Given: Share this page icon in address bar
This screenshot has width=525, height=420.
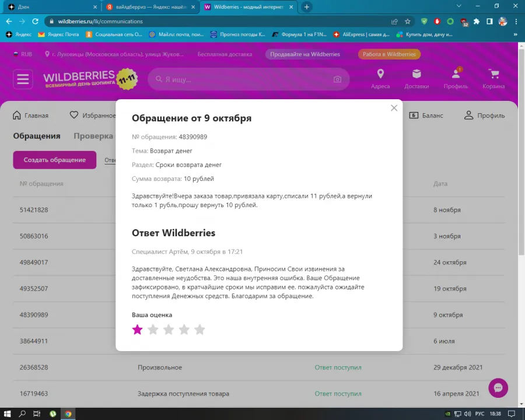Looking at the screenshot, I should click(394, 22).
